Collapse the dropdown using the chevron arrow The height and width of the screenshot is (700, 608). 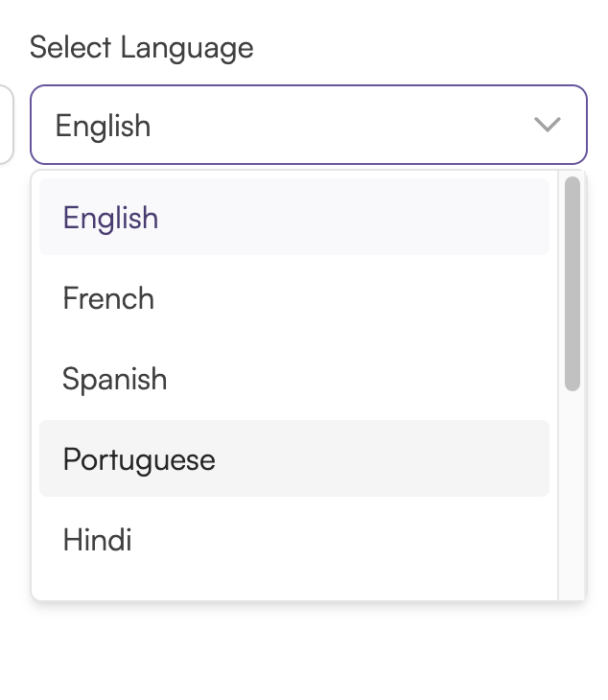pyautogui.click(x=547, y=125)
